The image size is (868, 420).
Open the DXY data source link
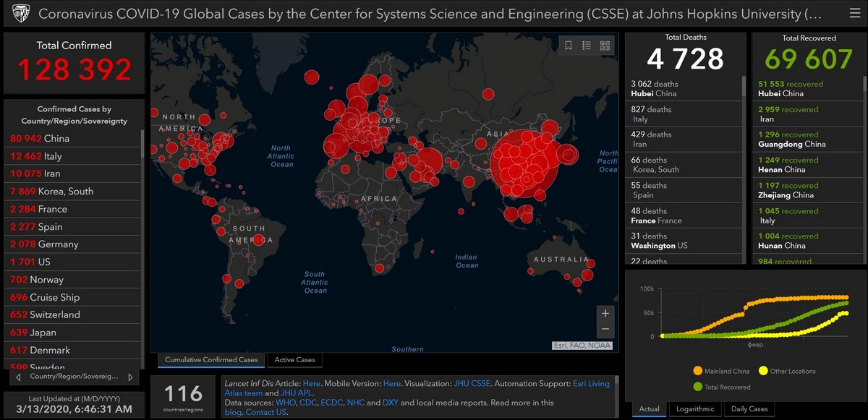coord(391,403)
